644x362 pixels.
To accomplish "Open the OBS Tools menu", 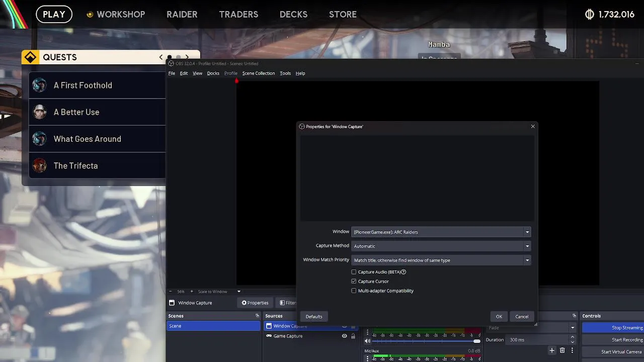I will [285, 73].
